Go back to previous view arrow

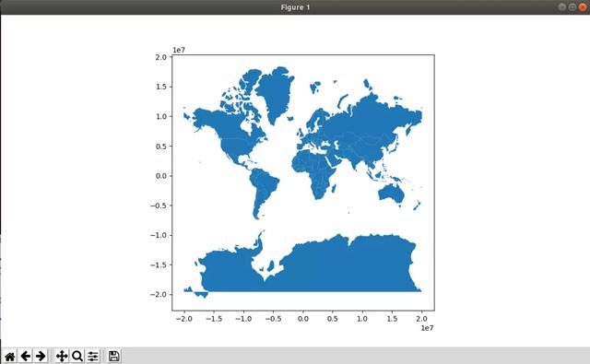pyautogui.click(x=26, y=356)
